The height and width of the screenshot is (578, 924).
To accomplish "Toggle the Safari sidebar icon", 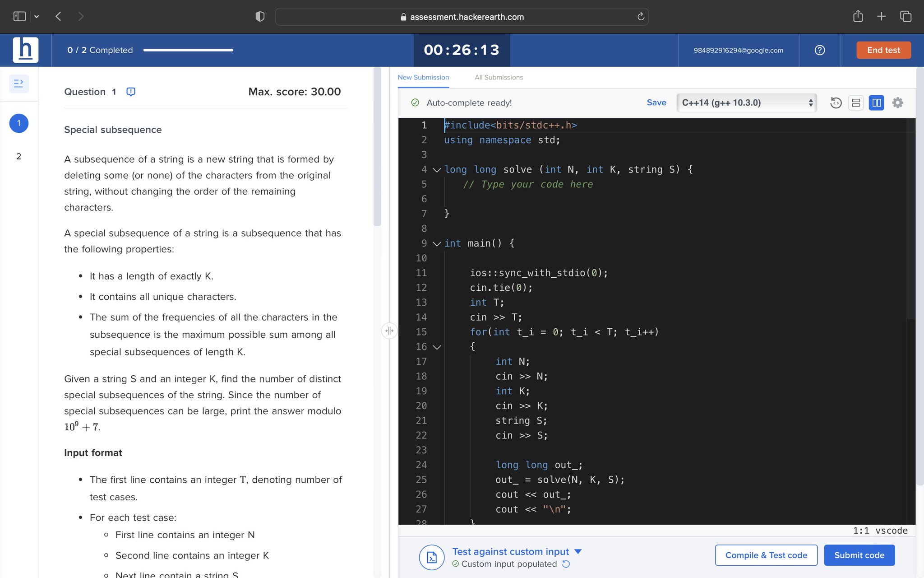I will pyautogui.click(x=19, y=17).
